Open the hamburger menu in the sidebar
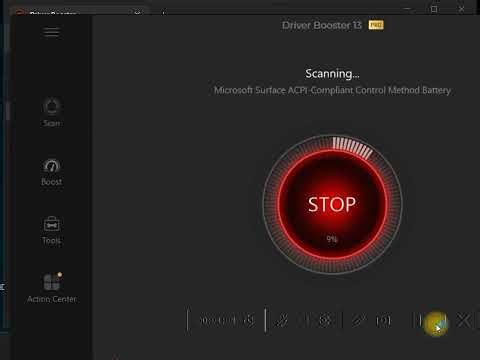The image size is (480, 360). [x=51, y=32]
